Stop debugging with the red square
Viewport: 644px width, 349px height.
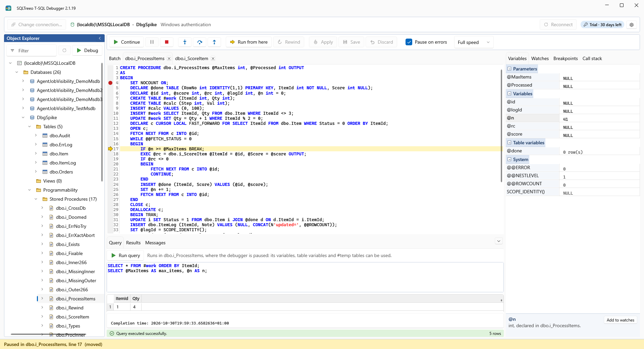point(167,42)
